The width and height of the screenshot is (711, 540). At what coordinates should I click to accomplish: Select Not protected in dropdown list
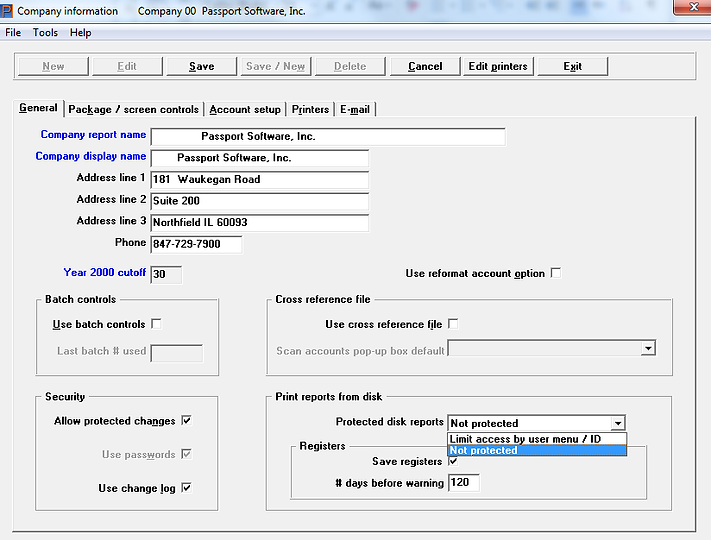pyautogui.click(x=537, y=450)
